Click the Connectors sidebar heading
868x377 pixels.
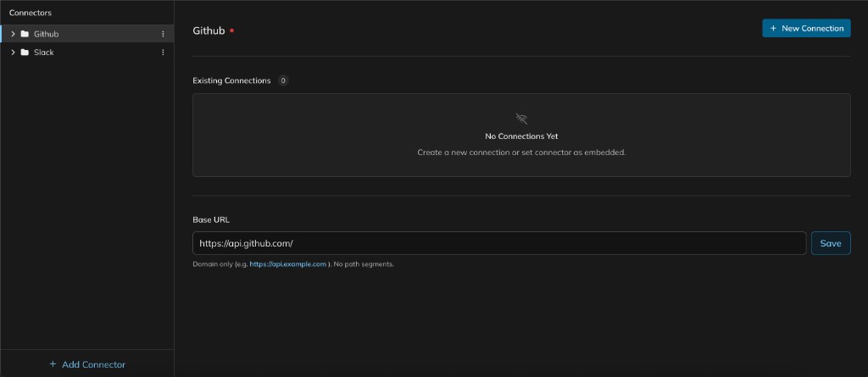pyautogui.click(x=31, y=12)
